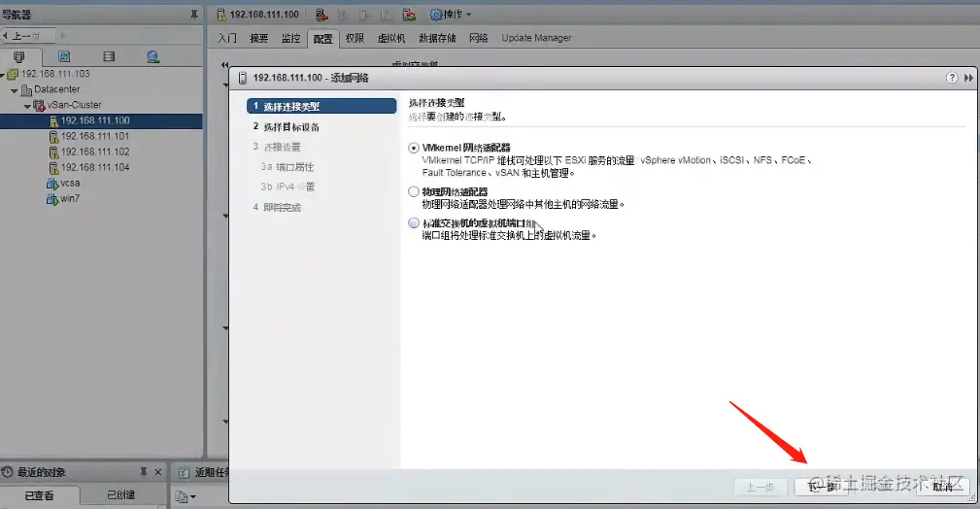Click the 上一步 button in the dialog footer
This screenshot has height=509, width=980.
tap(760, 487)
